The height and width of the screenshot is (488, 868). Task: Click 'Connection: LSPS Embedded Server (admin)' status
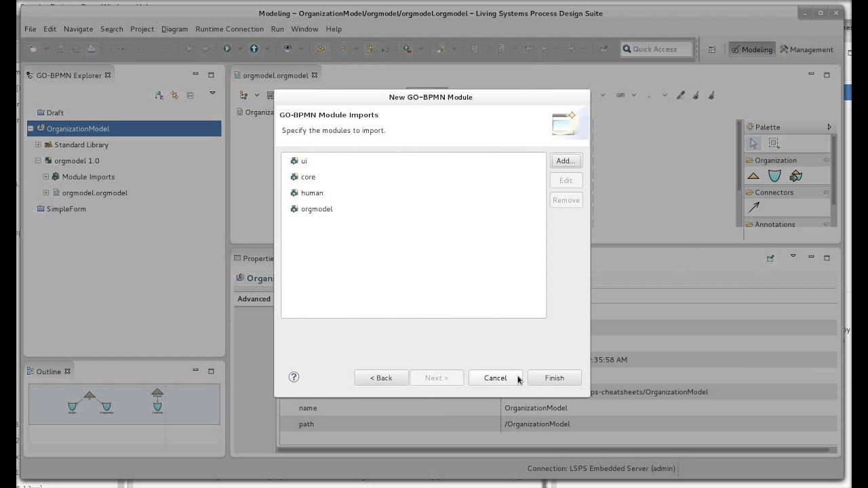coord(600,468)
